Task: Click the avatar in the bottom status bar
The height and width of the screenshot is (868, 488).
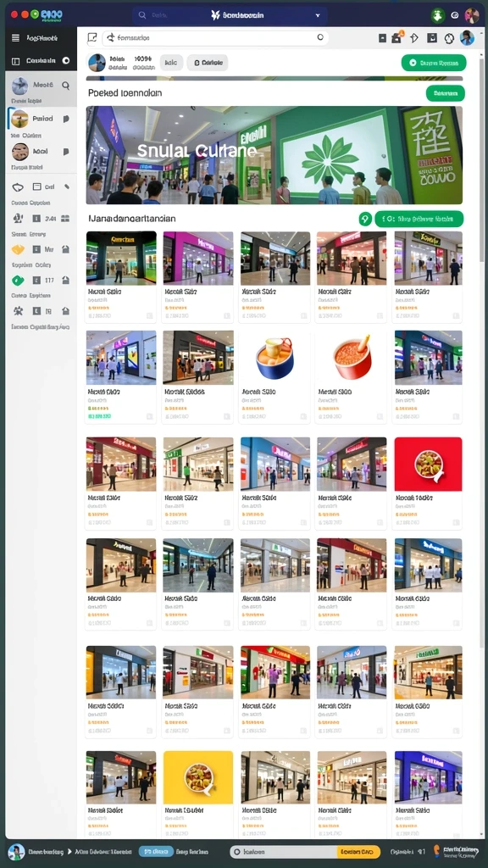Action: tap(16, 852)
